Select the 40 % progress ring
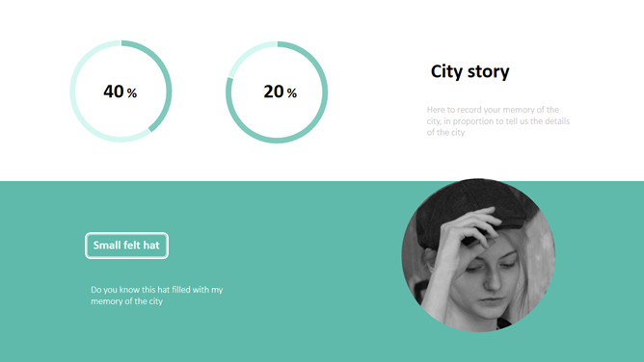The height and width of the screenshot is (362, 644). (x=121, y=91)
